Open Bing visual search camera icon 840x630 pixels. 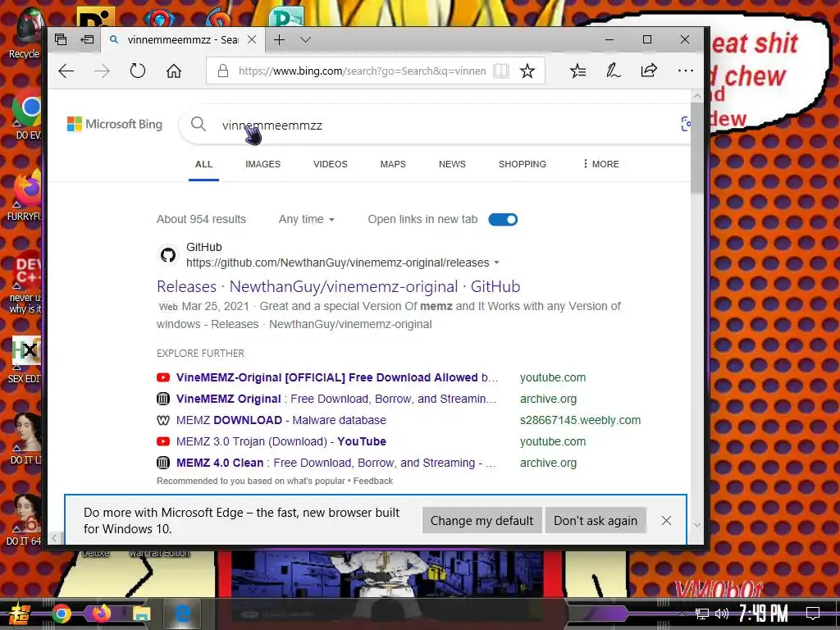[x=686, y=125]
